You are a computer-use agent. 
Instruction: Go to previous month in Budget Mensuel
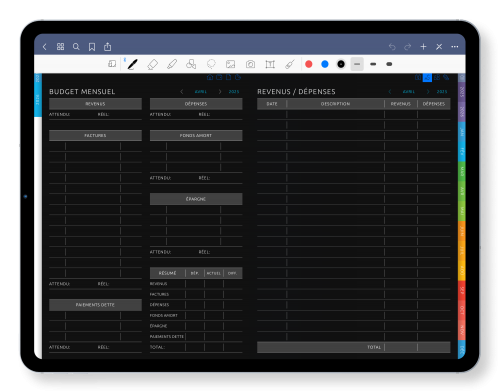point(182,91)
